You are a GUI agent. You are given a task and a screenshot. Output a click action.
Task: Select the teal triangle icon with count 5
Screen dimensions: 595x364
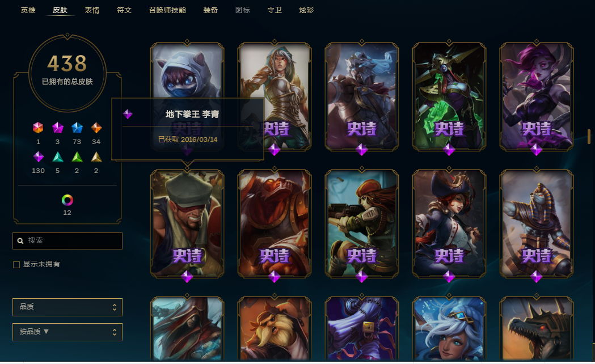(58, 156)
